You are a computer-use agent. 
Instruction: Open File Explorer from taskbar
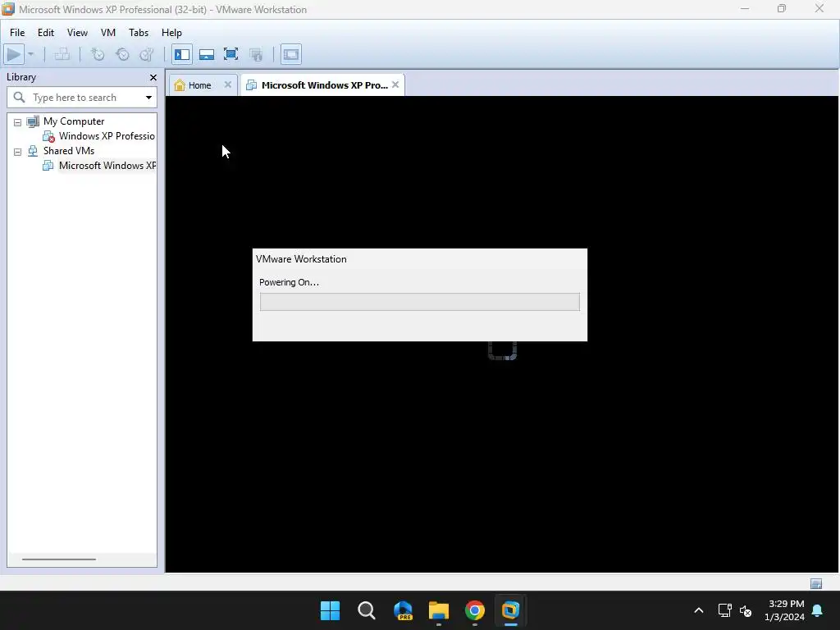point(439,610)
